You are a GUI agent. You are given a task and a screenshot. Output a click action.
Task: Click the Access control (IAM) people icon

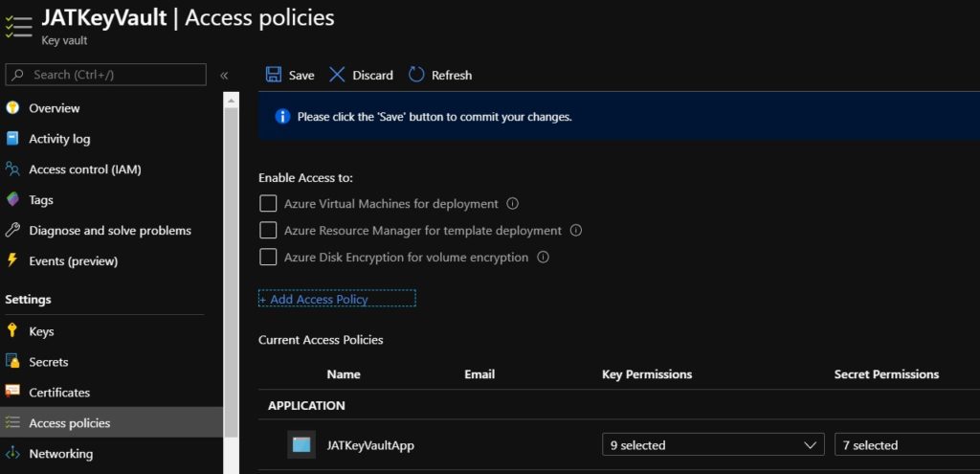(12, 169)
